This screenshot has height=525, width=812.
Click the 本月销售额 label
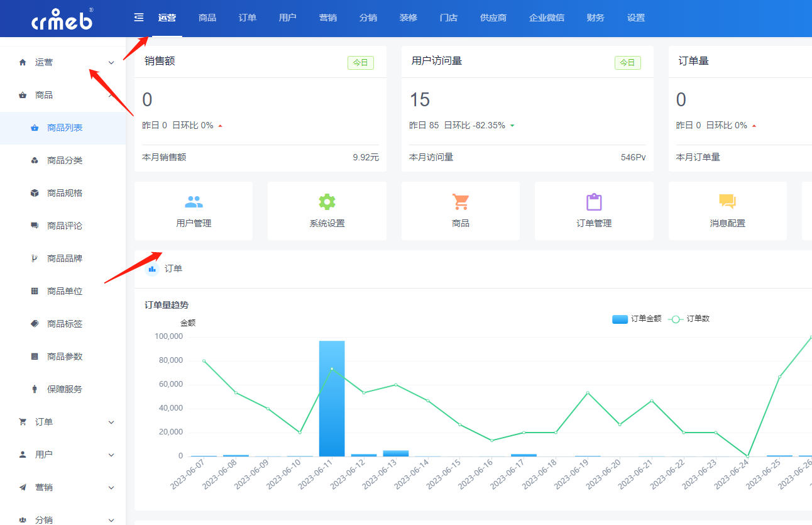pos(164,157)
